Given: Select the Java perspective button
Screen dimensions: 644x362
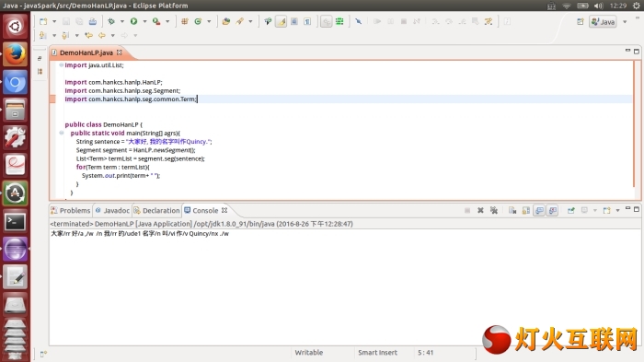Looking at the screenshot, I should (x=603, y=21).
